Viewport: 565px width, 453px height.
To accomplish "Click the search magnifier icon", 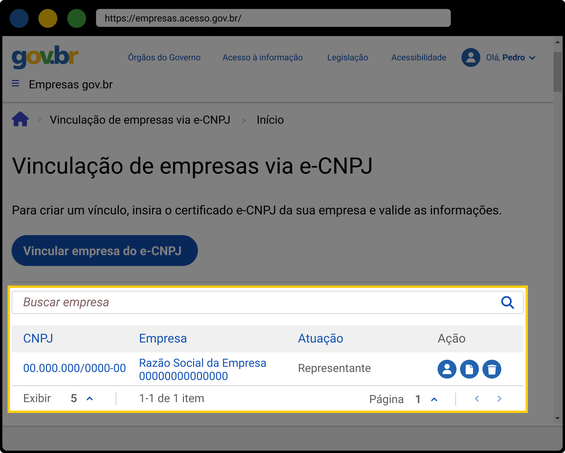I will coord(507,302).
